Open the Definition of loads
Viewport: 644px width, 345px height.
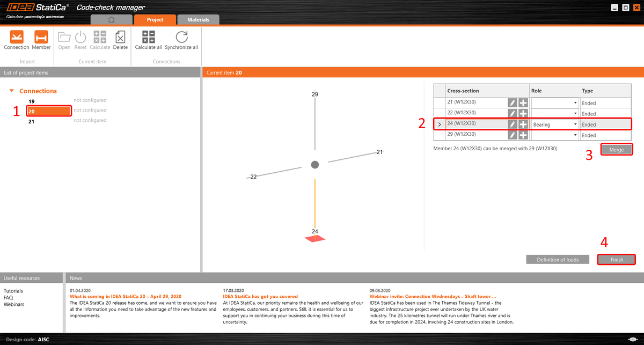[558, 259]
